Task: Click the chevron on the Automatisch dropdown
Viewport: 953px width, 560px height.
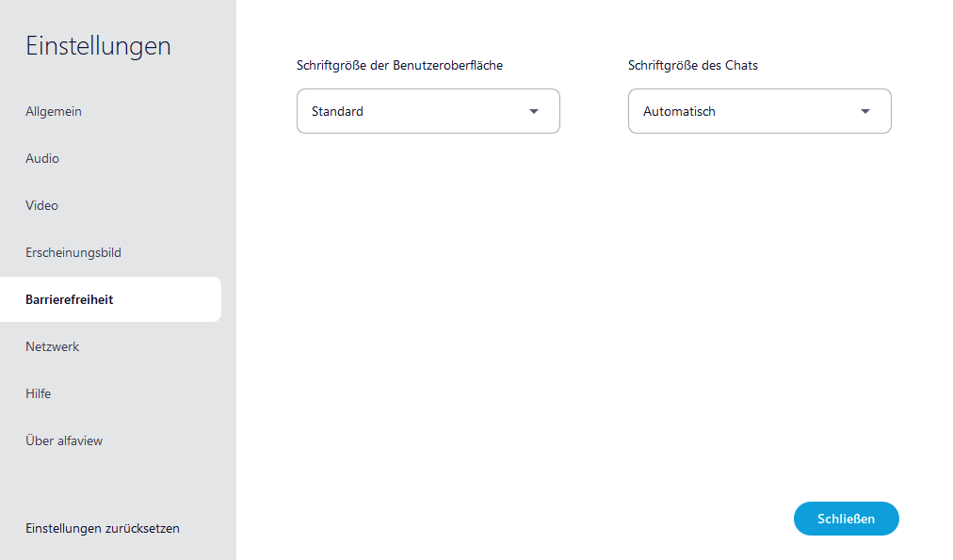Action: [x=864, y=110]
